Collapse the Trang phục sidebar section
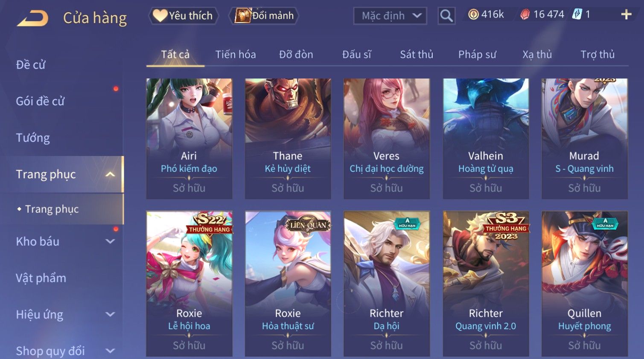644x359 pixels. click(x=110, y=174)
